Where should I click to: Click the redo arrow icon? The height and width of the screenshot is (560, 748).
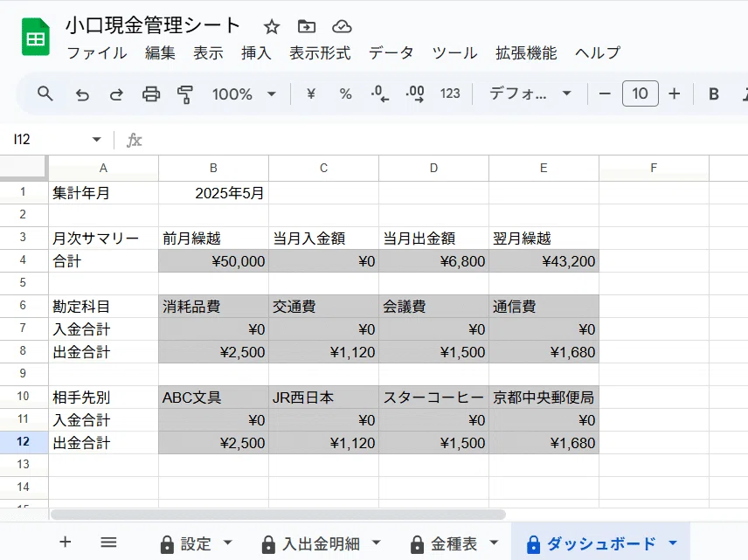pos(116,93)
